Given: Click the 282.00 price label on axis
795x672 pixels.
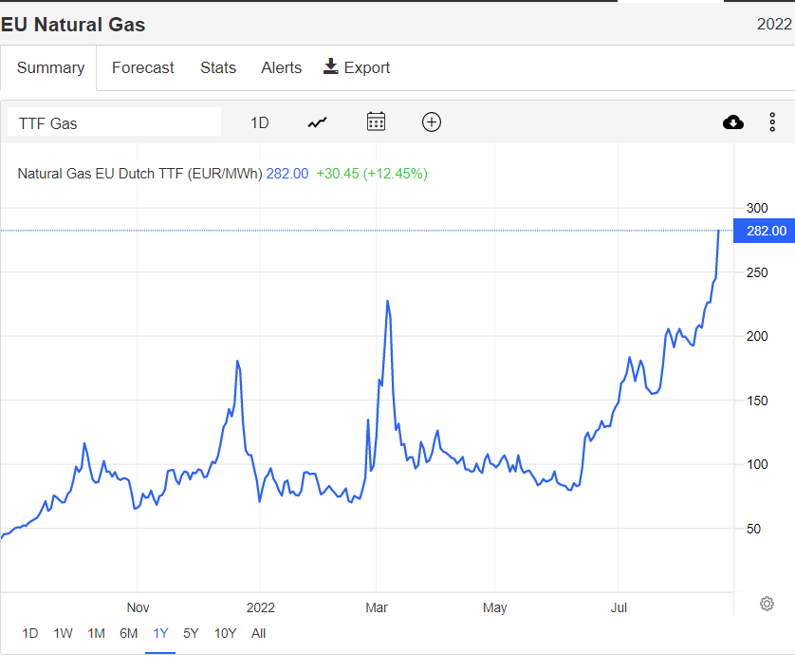Looking at the screenshot, I should (764, 231).
